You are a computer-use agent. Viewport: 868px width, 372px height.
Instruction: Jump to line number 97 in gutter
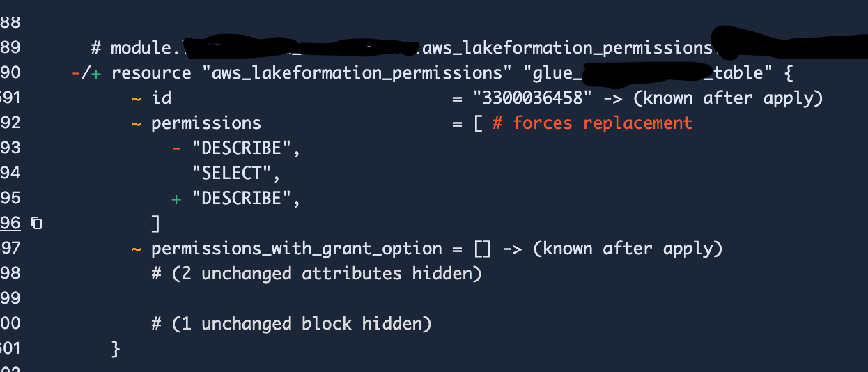click(10, 248)
